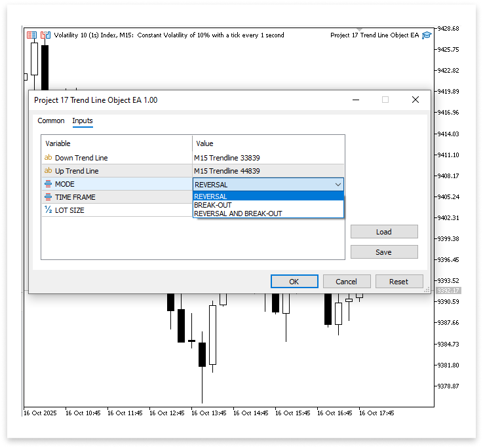Click the enum icon beside MODE
The width and height of the screenshot is (483, 448).
click(48, 184)
